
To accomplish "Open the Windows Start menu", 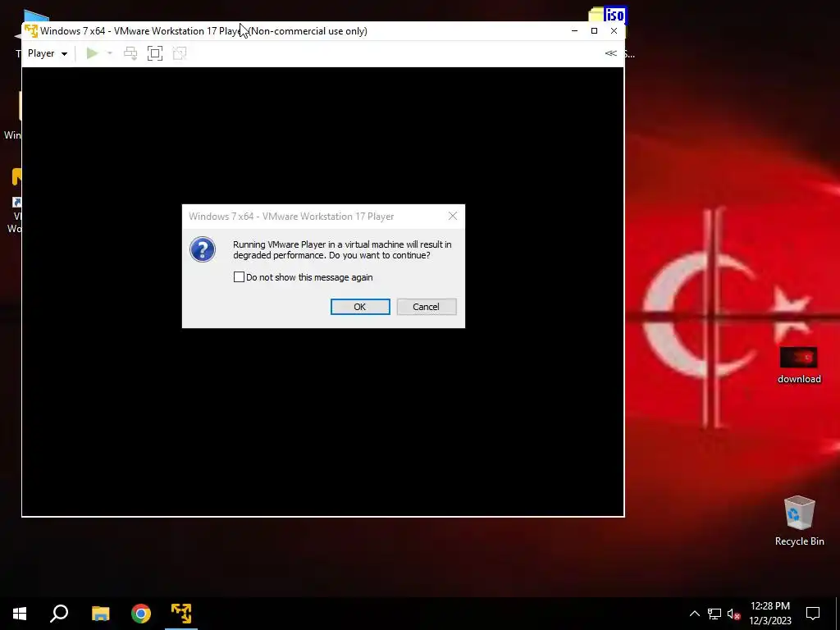I will [20, 614].
